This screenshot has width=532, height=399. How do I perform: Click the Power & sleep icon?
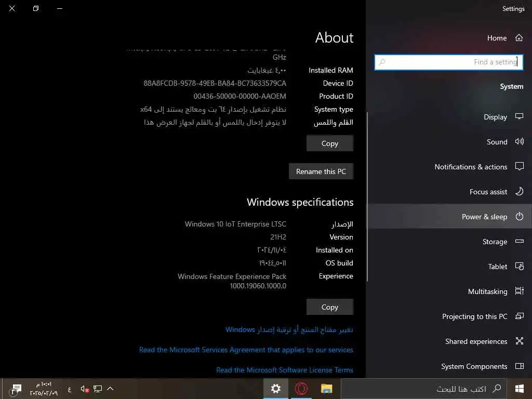point(519,217)
